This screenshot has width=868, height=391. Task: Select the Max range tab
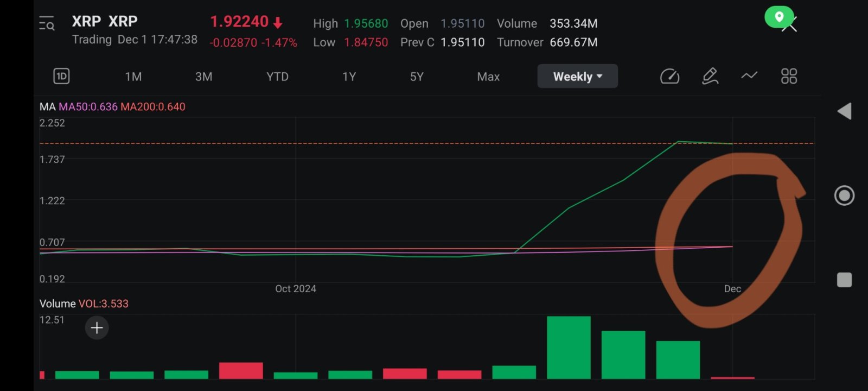click(488, 77)
